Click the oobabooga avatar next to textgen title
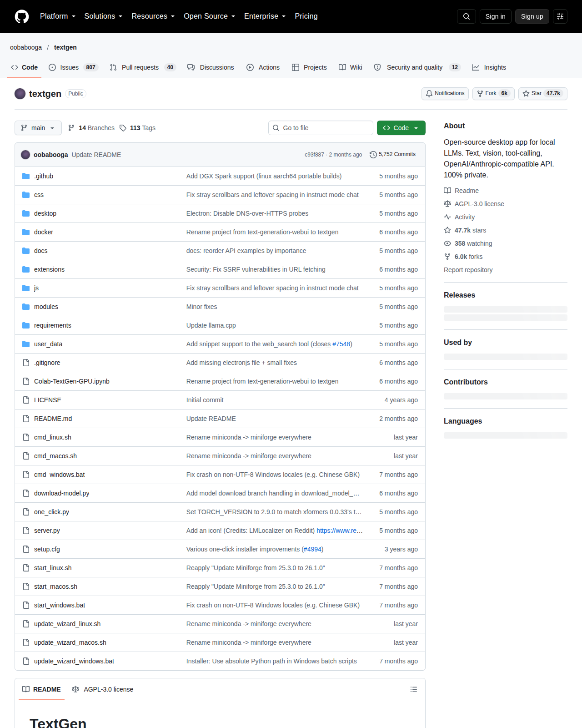This screenshot has width=582, height=728. click(x=20, y=94)
